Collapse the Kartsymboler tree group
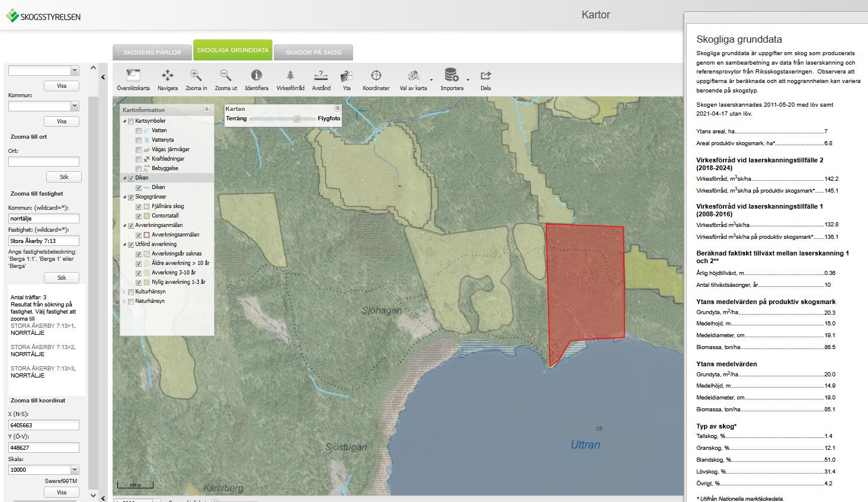Image resolution: width=868 pixels, height=502 pixels. (x=124, y=121)
